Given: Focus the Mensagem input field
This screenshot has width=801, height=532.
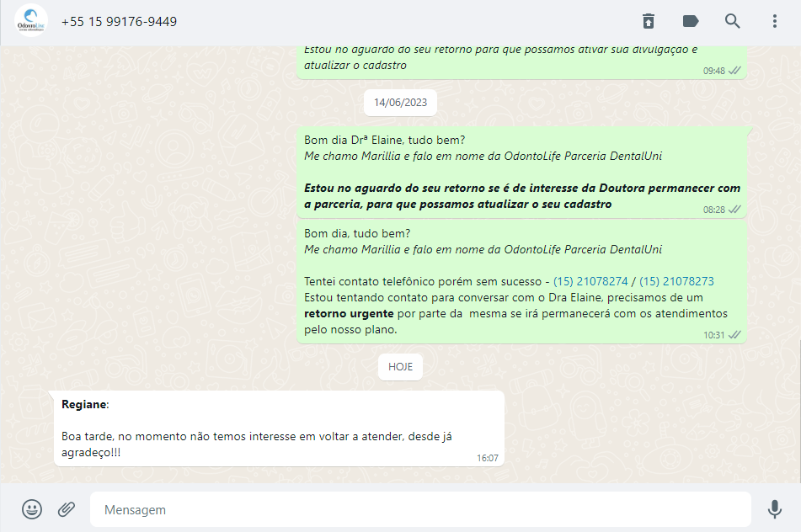Looking at the screenshot, I should 420,509.
